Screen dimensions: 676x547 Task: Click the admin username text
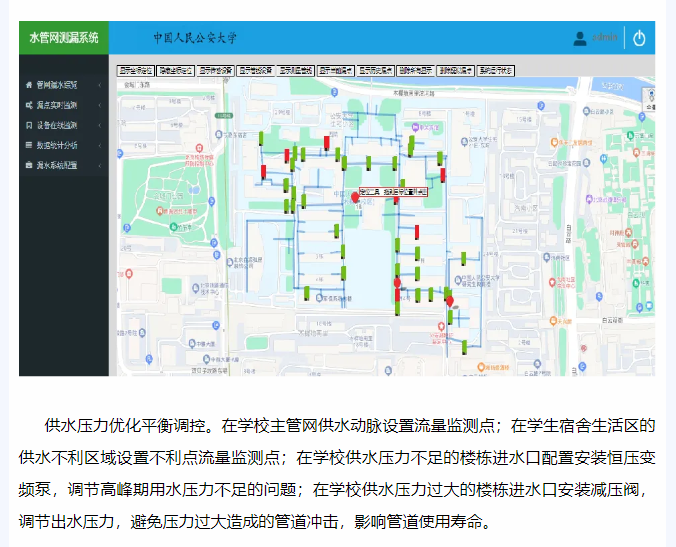point(605,38)
